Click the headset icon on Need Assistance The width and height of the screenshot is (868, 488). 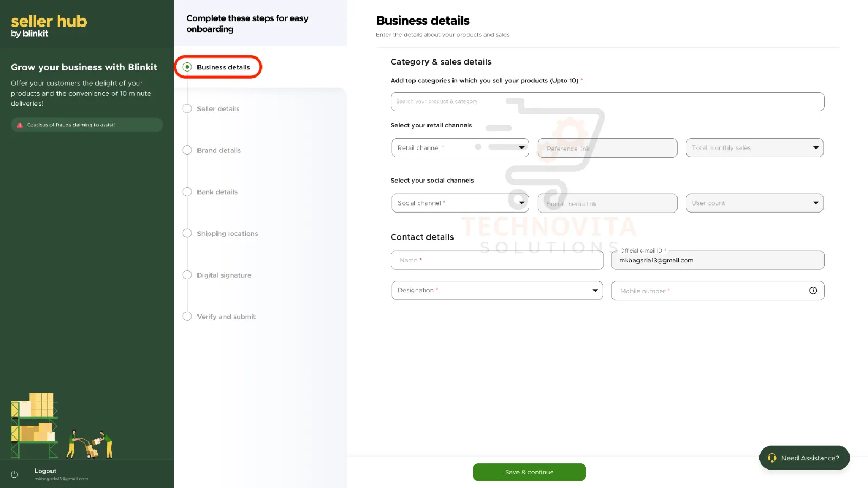773,458
